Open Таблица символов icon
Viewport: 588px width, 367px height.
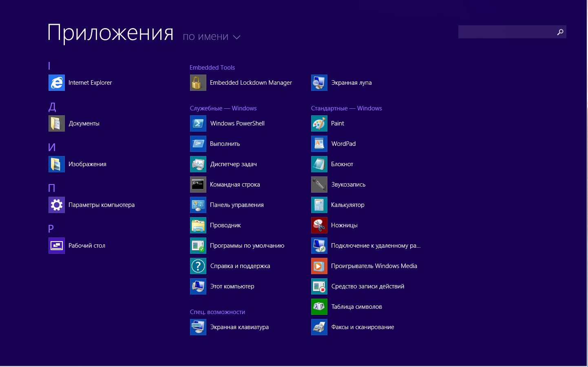319,307
